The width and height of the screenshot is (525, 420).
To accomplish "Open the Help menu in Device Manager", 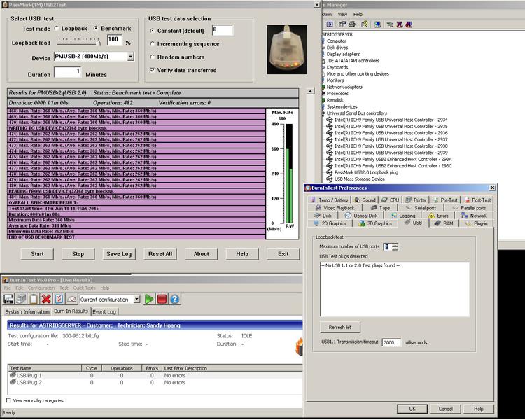I will [x=358, y=15].
